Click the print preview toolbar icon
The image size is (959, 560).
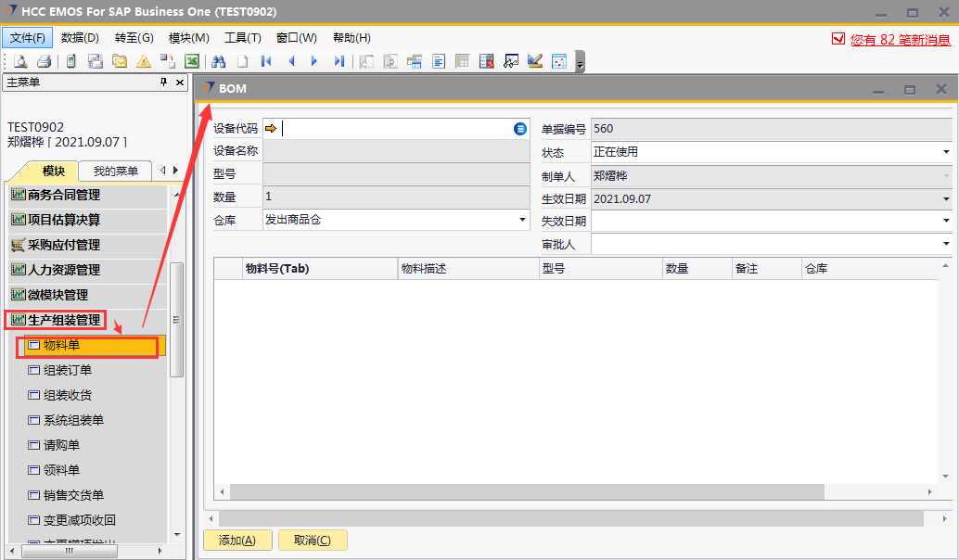[x=20, y=61]
